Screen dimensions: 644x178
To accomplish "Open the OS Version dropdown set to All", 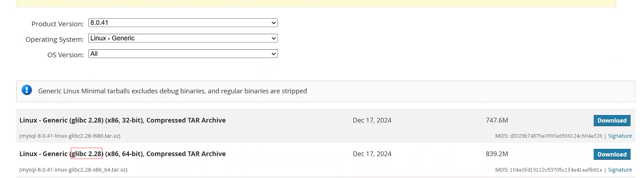I will pos(182,54).
